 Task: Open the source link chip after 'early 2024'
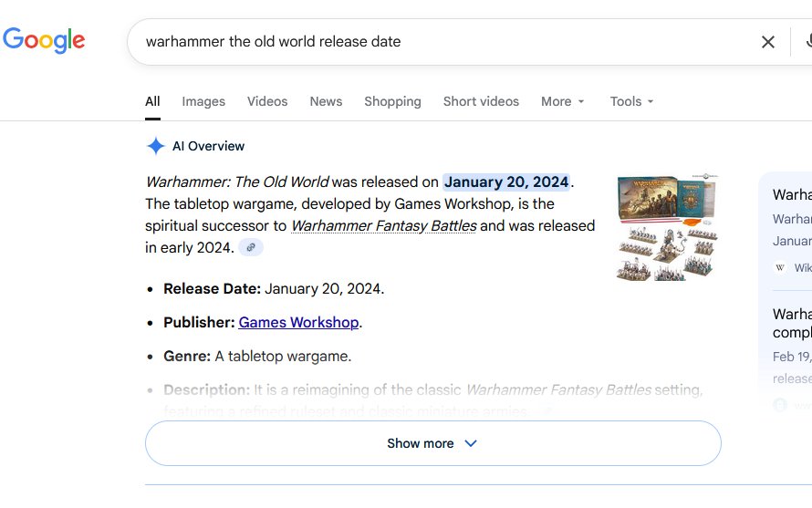pos(251,247)
